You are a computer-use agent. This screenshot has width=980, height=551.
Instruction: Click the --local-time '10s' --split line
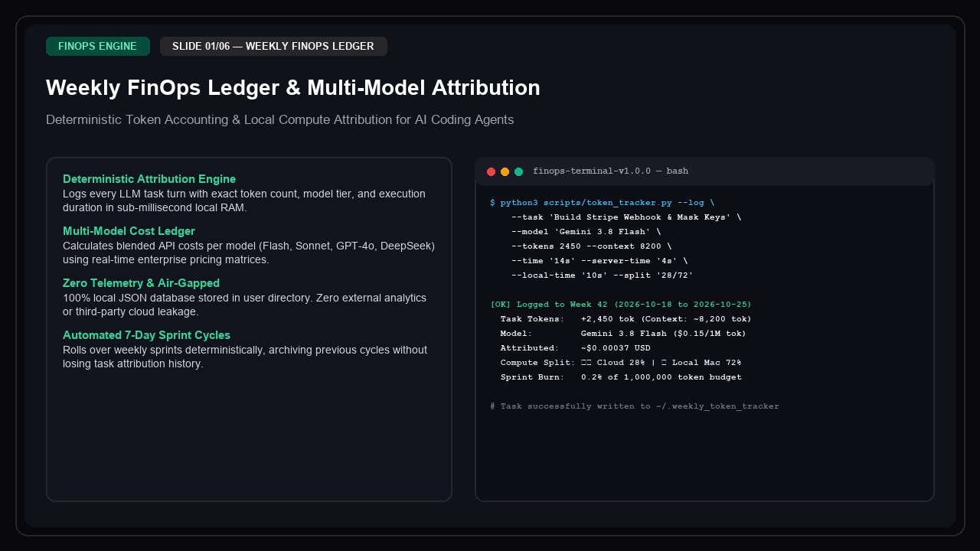[x=602, y=275]
